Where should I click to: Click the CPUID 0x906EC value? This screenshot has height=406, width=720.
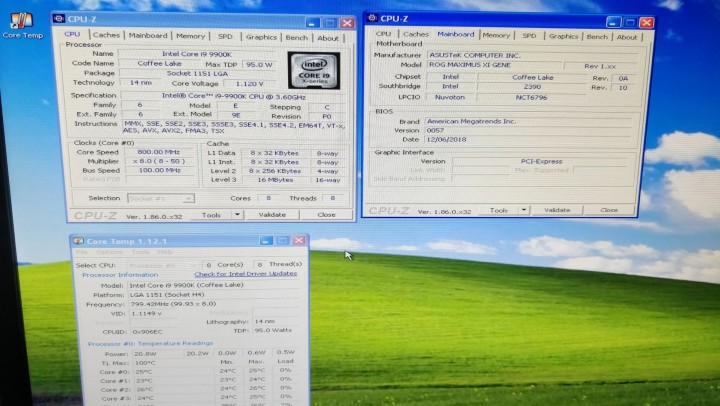(x=147, y=331)
